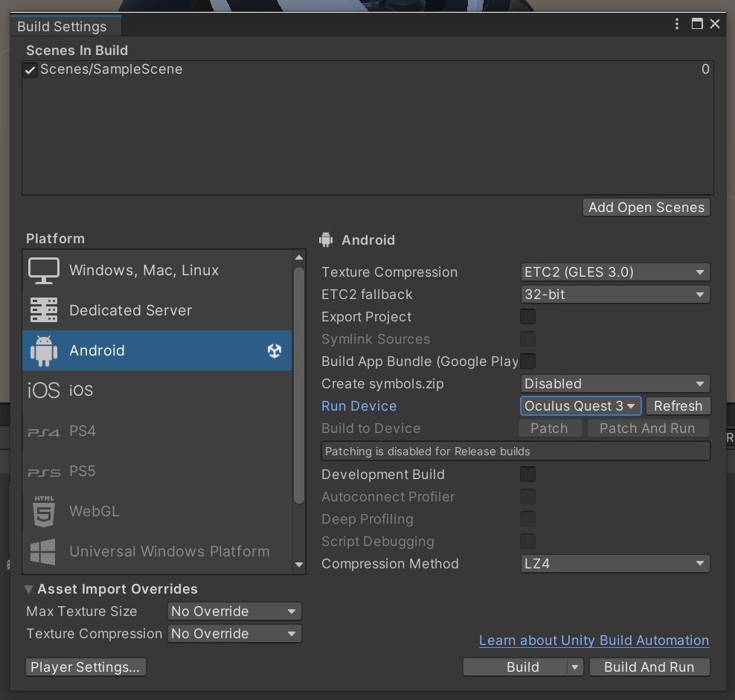Click the Patching is disabled for Release builds message

pyautogui.click(x=516, y=451)
